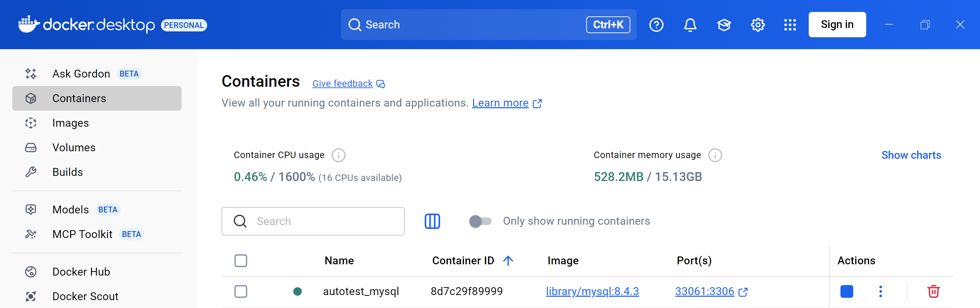The width and height of the screenshot is (980, 308).
Task: Minimize the Docker Desktop window
Action: (889, 25)
